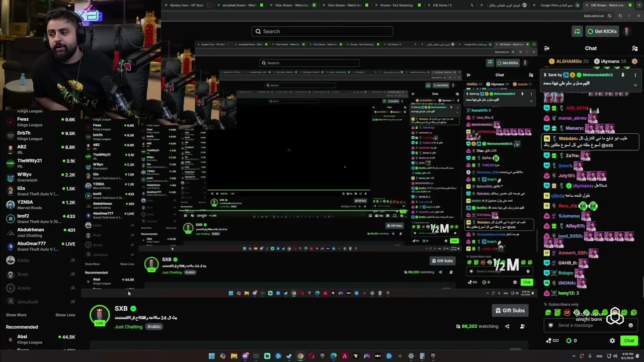Open YZNSA Marvel Rivals channel

(x=40, y=205)
